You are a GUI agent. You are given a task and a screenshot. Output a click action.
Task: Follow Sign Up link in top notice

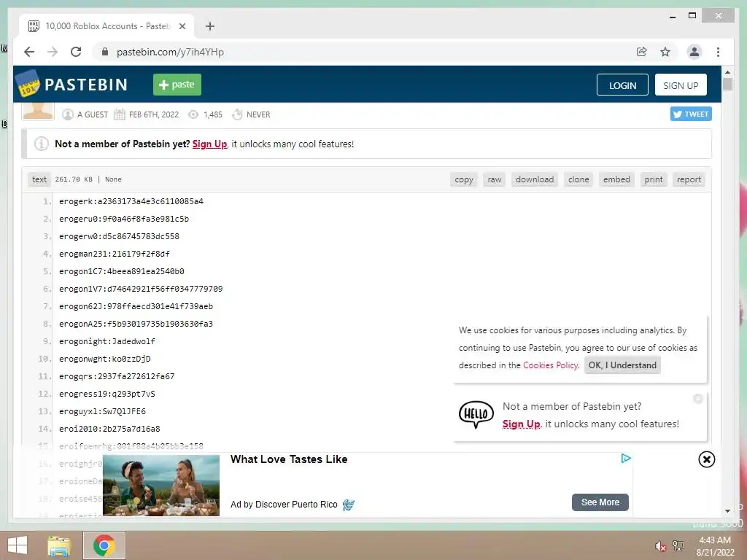(x=209, y=144)
